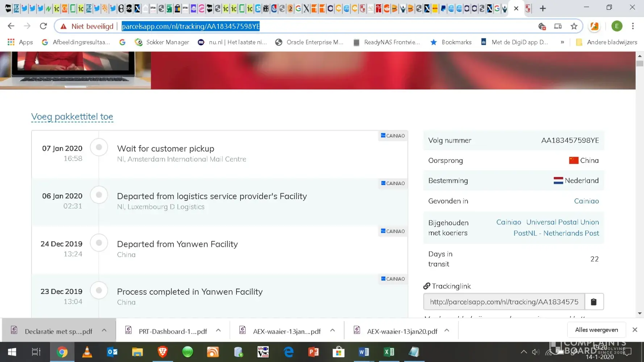Open the Bookmarks folder in bookmarks bar
Screen dimensions: 644x362
pyautogui.click(x=451, y=42)
